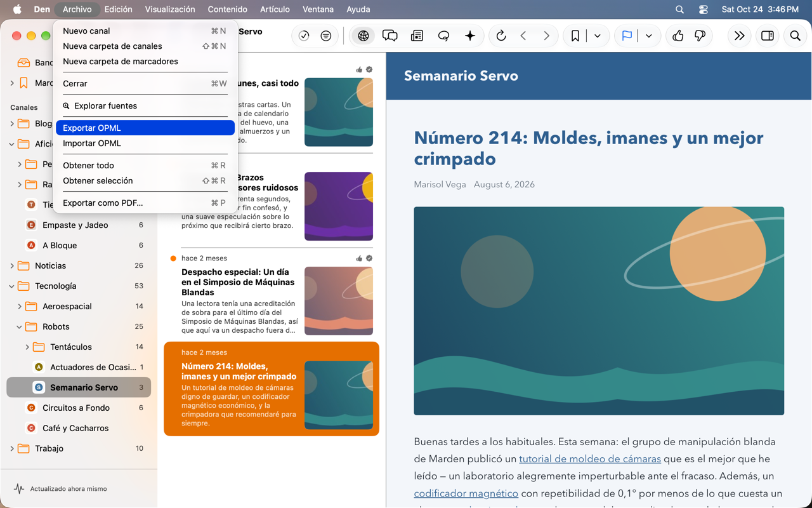Screen dimensions: 812x508
Task: Open the flag options dropdown arrow
Action: 649,36
